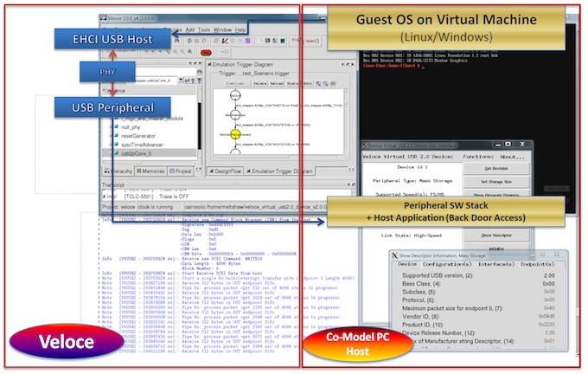Click the Delete trigger button
588x374 pixels.
(260, 83)
